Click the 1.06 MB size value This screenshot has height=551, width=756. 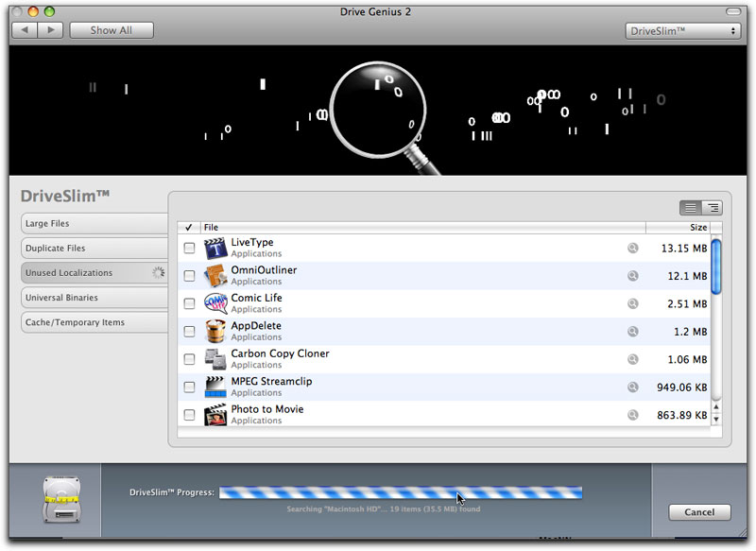[x=687, y=360]
